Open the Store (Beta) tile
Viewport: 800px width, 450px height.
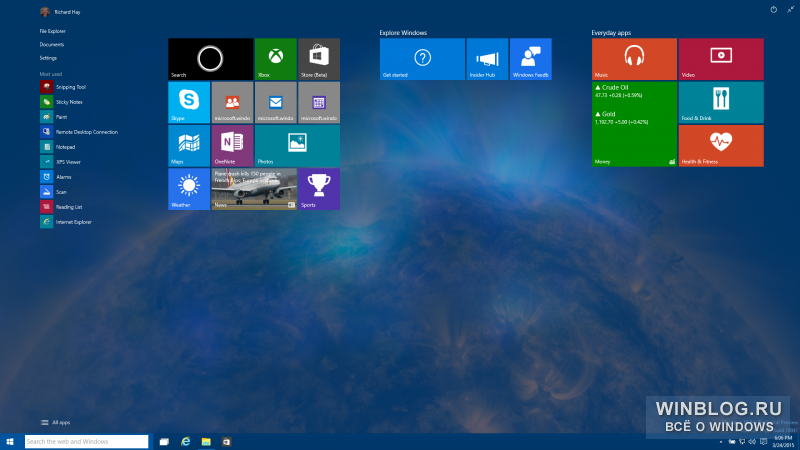pyautogui.click(x=319, y=59)
